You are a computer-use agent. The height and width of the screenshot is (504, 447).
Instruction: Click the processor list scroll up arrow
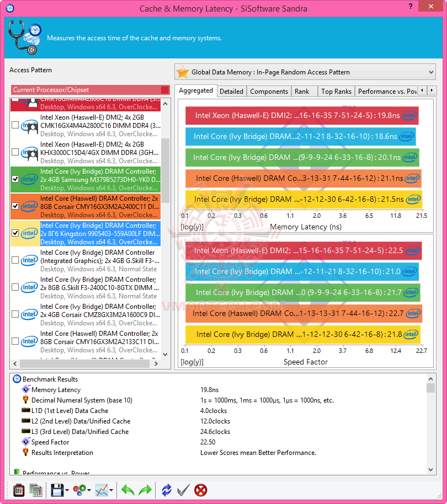(166, 104)
